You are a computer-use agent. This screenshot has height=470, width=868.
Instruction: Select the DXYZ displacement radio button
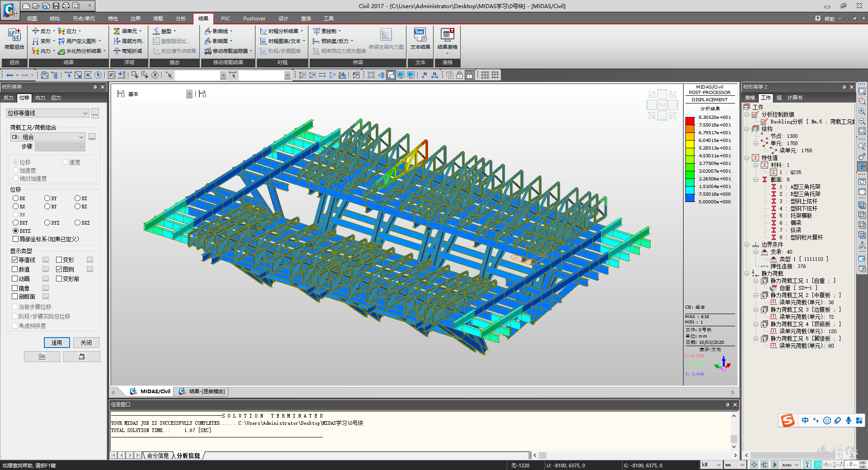click(16, 231)
